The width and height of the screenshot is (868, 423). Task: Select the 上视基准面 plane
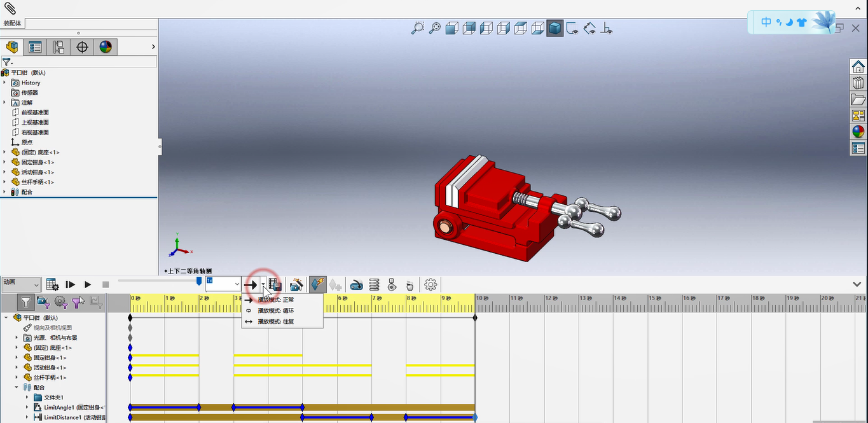pos(35,122)
